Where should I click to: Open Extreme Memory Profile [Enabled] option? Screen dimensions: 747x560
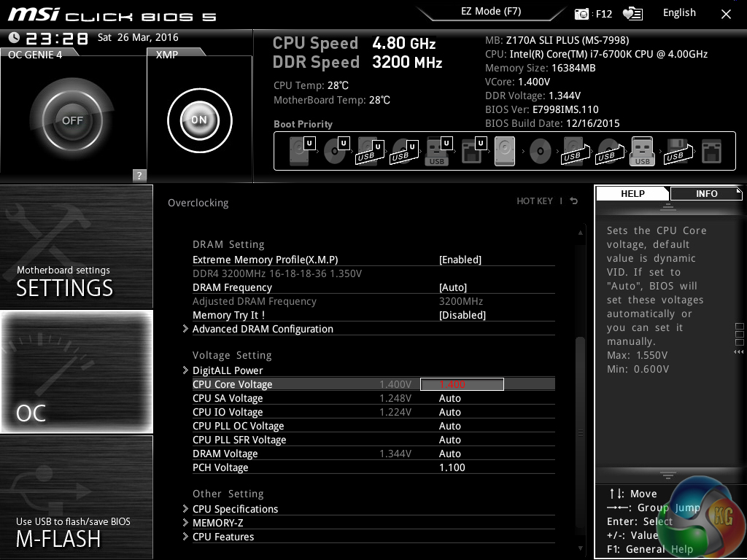pos(460,260)
